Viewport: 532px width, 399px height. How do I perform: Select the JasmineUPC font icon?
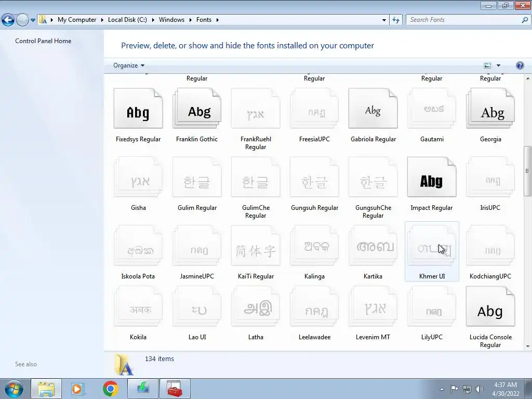click(x=197, y=245)
